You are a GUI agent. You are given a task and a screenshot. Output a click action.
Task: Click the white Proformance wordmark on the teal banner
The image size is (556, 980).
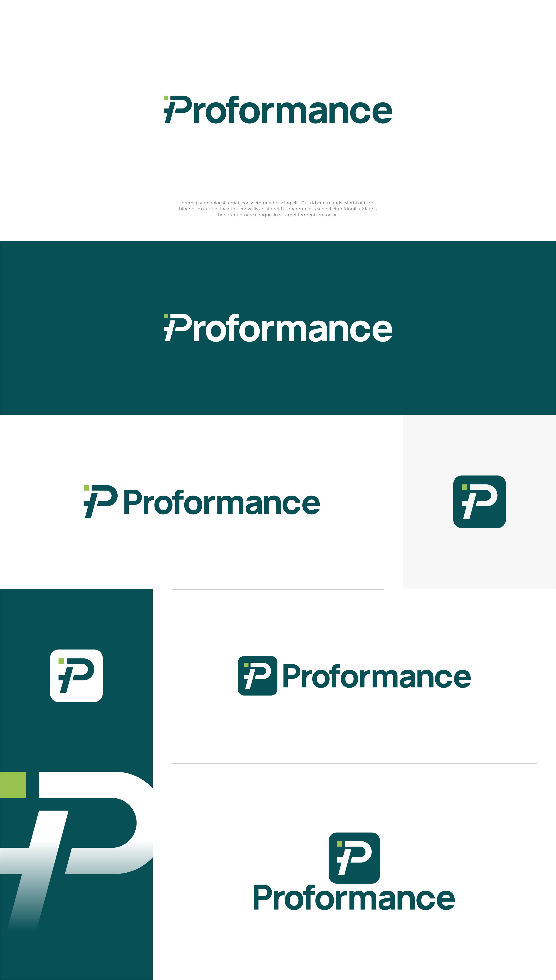[x=292, y=328]
